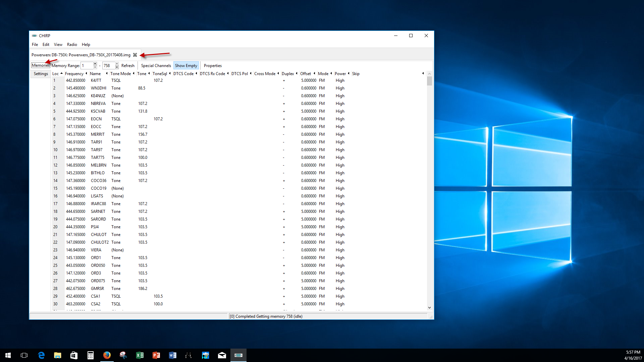Toggle Special Channels button
The height and width of the screenshot is (362, 644).
pos(156,66)
